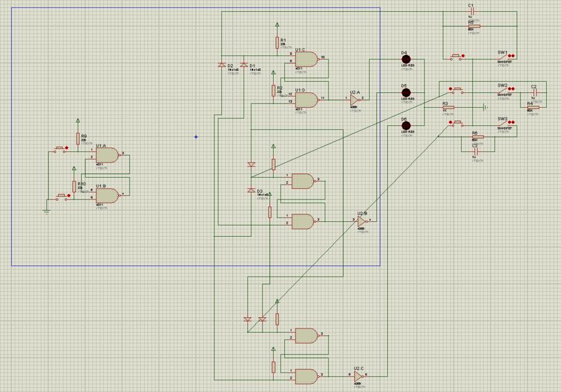Screen dimensions: 561x392
Task: Click the blue origin marker on the sheet
Action: (x=196, y=137)
